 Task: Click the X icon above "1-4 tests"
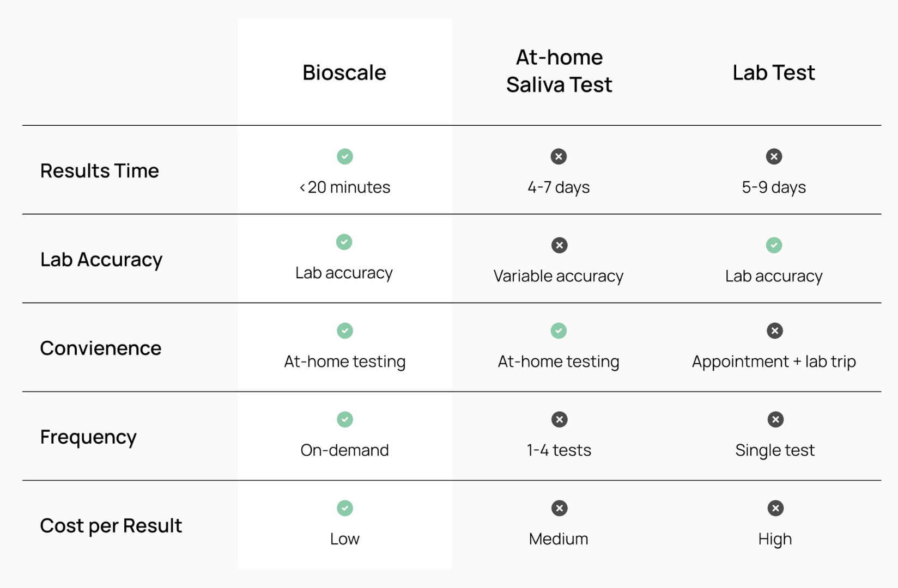pos(559,419)
